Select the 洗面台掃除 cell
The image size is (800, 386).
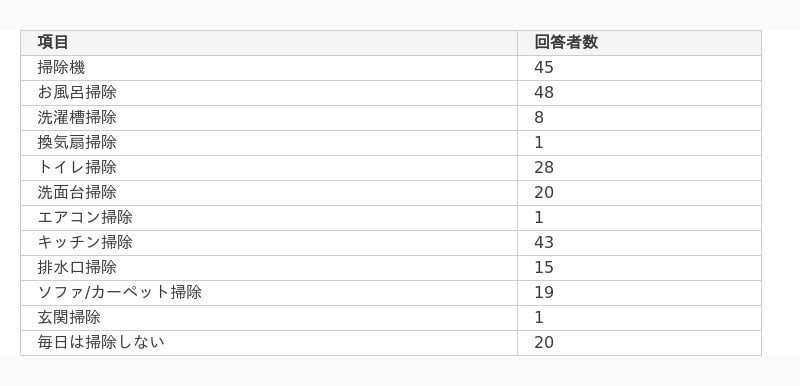pos(269,193)
